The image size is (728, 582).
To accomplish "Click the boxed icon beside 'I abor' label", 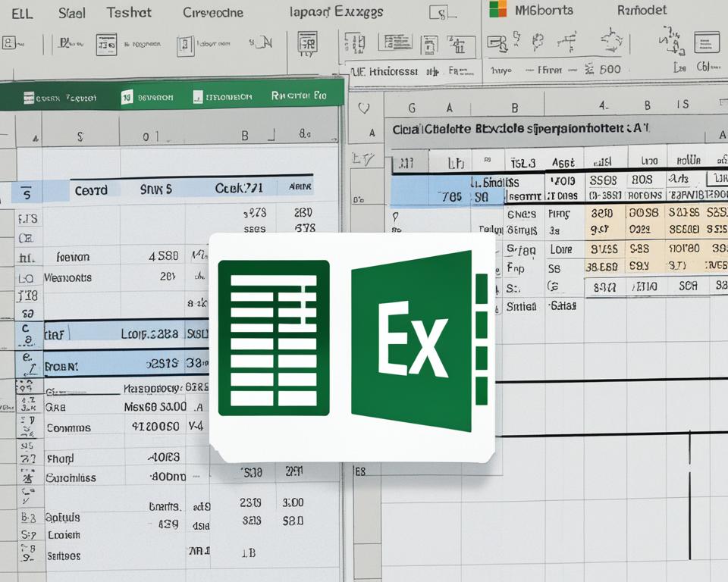I will 185,45.
